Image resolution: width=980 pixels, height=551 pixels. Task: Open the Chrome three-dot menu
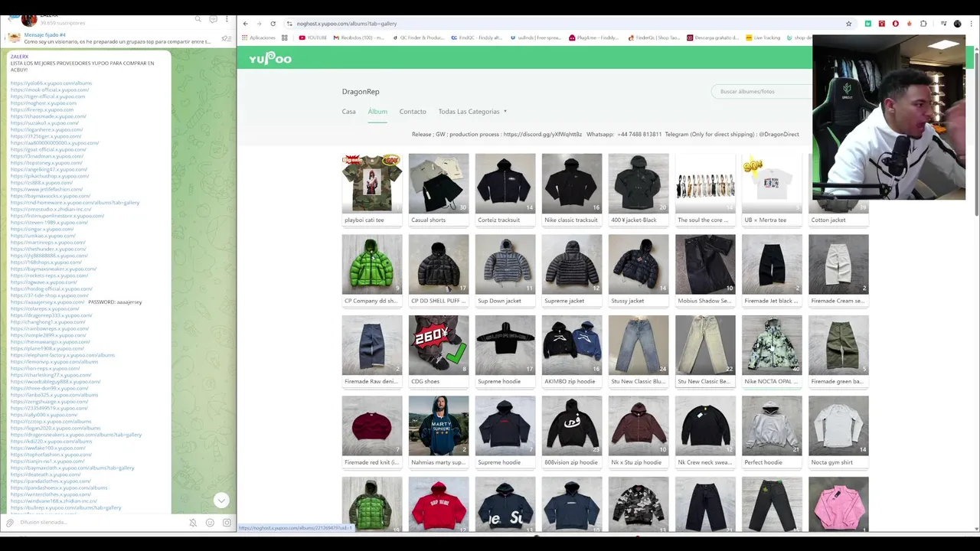(x=971, y=24)
